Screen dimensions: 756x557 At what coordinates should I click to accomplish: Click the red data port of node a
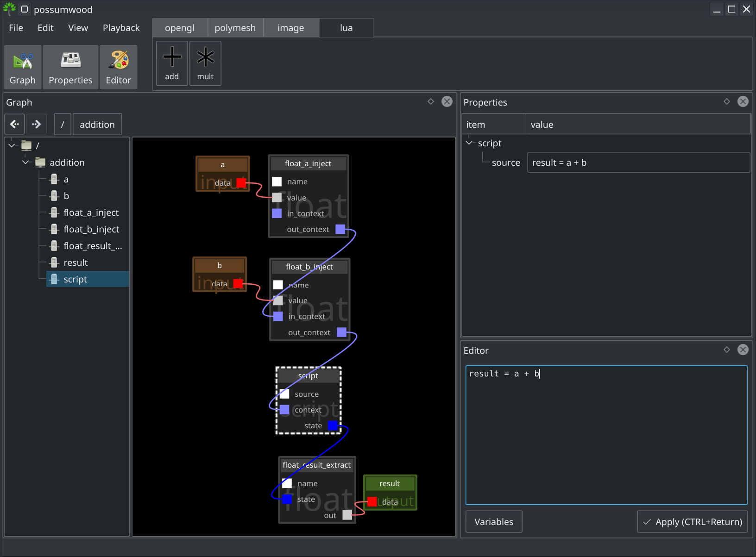pos(241,183)
